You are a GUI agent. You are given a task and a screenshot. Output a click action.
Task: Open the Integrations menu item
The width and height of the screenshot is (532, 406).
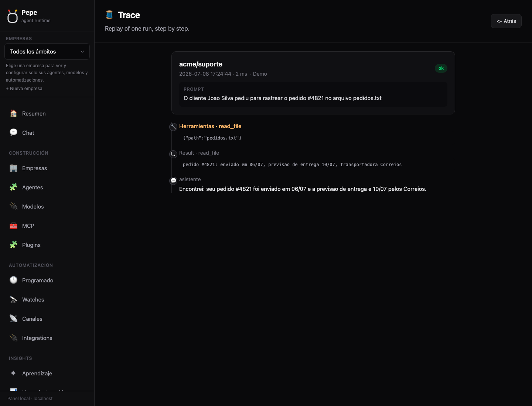[x=47, y=338]
